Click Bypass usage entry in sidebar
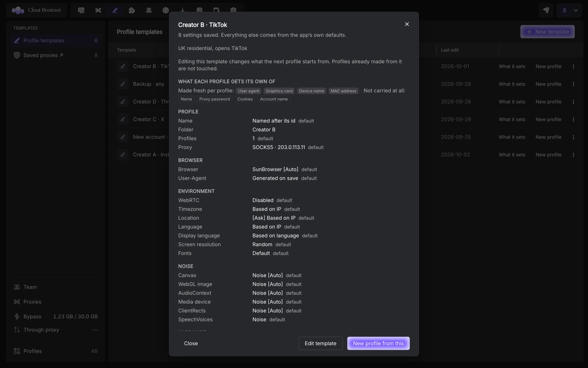This screenshot has height=368, width=588. pyautogui.click(x=56, y=316)
